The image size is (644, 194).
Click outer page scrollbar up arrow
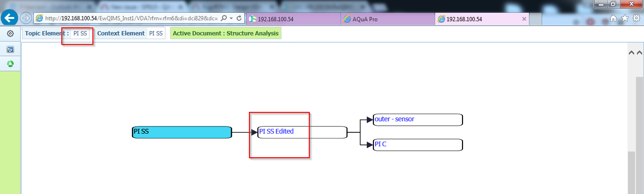click(x=640, y=53)
